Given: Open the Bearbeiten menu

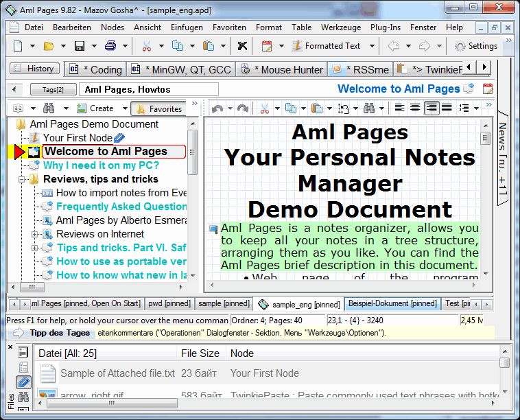Looking at the screenshot, I should [72, 27].
